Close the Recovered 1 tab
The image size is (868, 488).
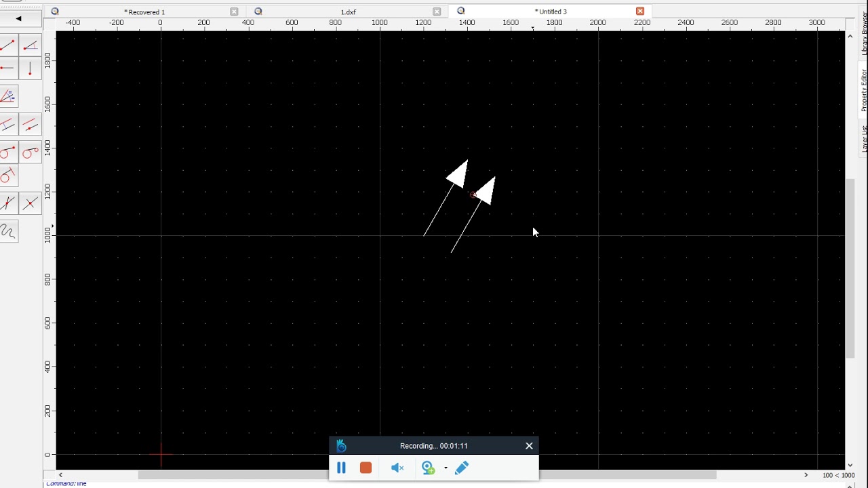pyautogui.click(x=234, y=12)
